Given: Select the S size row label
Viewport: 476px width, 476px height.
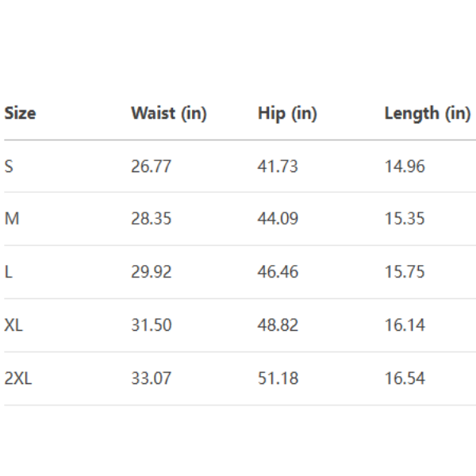Looking at the screenshot, I should click(9, 167).
